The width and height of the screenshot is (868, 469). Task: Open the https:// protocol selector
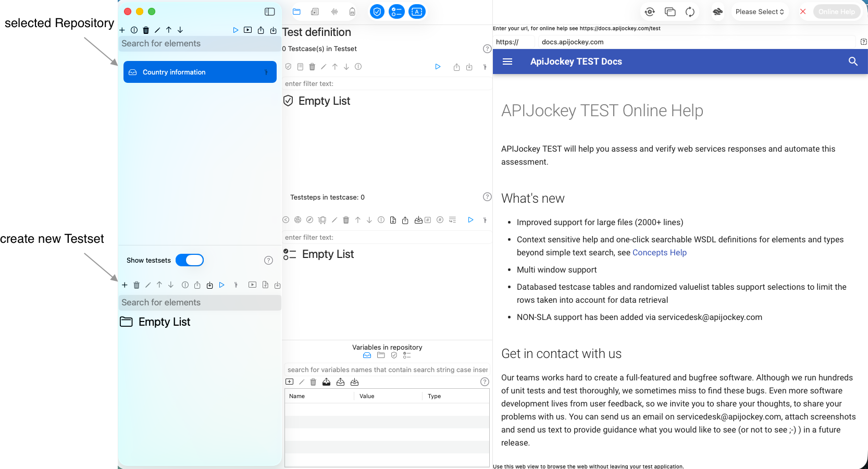(x=507, y=42)
